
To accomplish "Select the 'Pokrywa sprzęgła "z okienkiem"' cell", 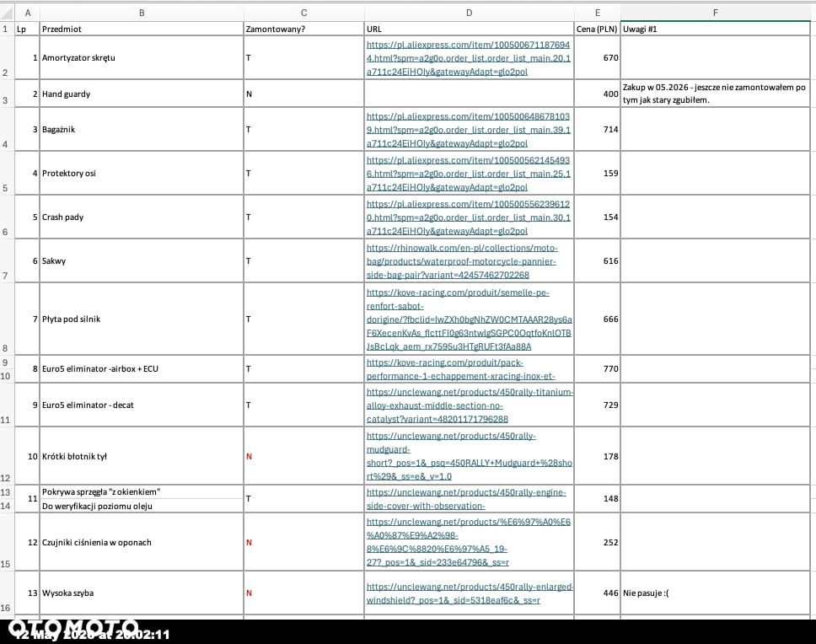I will 142,491.
